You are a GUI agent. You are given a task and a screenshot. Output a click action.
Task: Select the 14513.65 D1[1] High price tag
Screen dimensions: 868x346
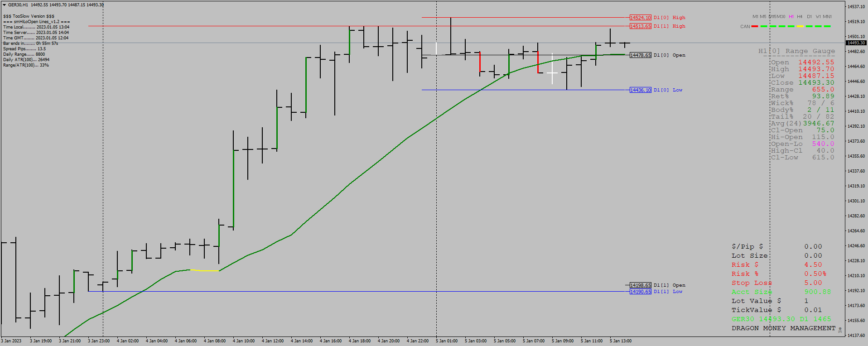point(641,26)
